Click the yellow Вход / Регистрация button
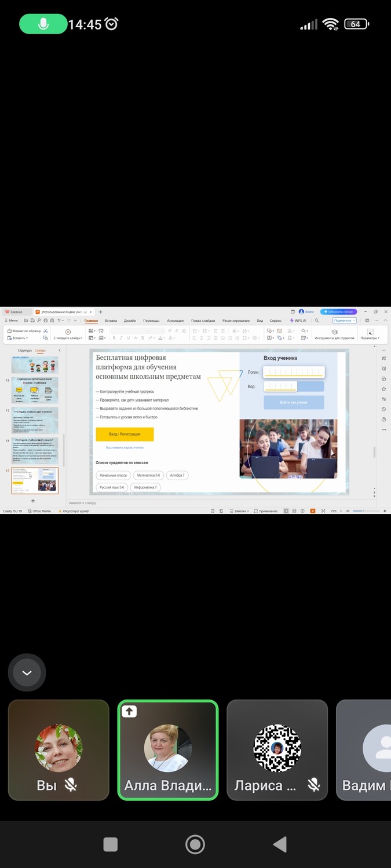The image size is (391, 868). (x=125, y=434)
